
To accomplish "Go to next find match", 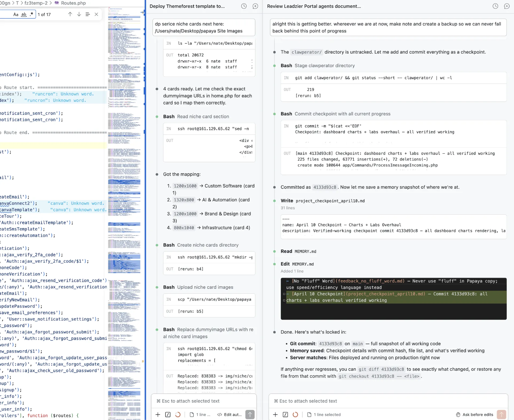I will click(x=79, y=14).
